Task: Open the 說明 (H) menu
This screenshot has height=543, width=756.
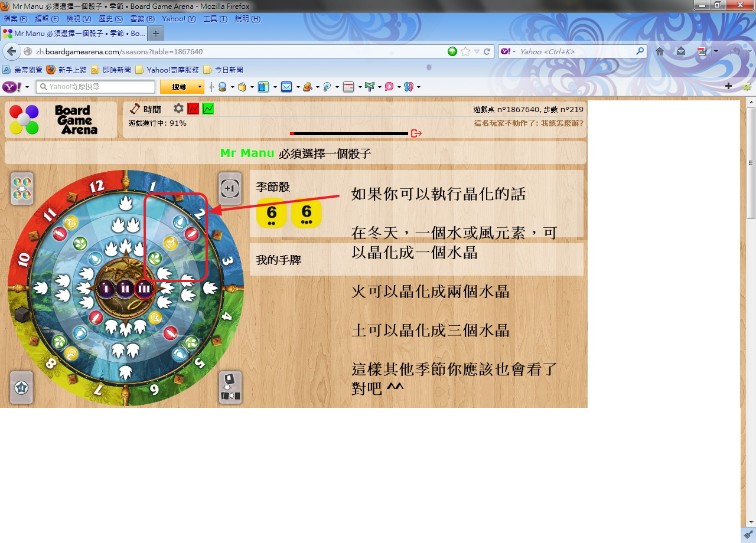Action: (x=247, y=19)
